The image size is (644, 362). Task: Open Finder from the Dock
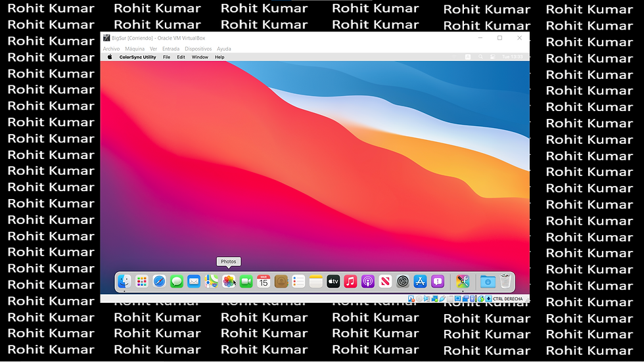(x=124, y=282)
